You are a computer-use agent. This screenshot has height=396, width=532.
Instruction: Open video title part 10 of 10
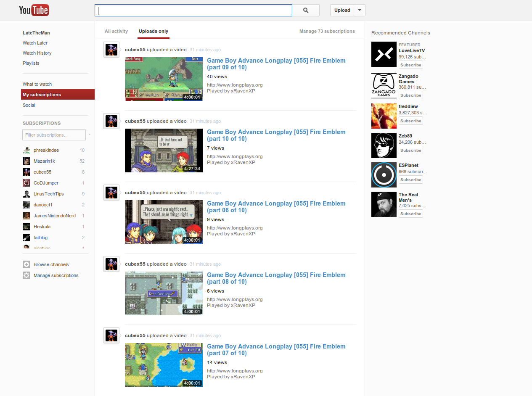276,135
